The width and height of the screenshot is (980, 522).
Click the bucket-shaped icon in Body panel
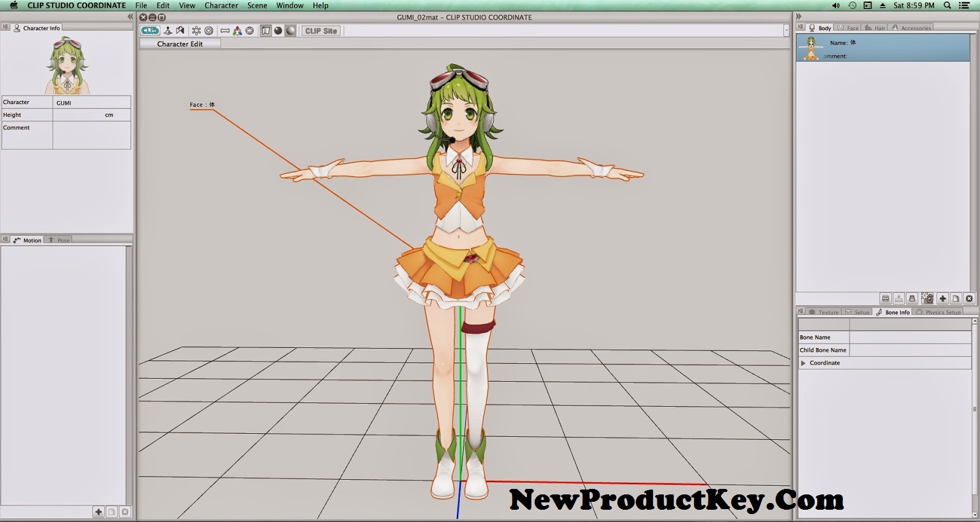click(912, 298)
